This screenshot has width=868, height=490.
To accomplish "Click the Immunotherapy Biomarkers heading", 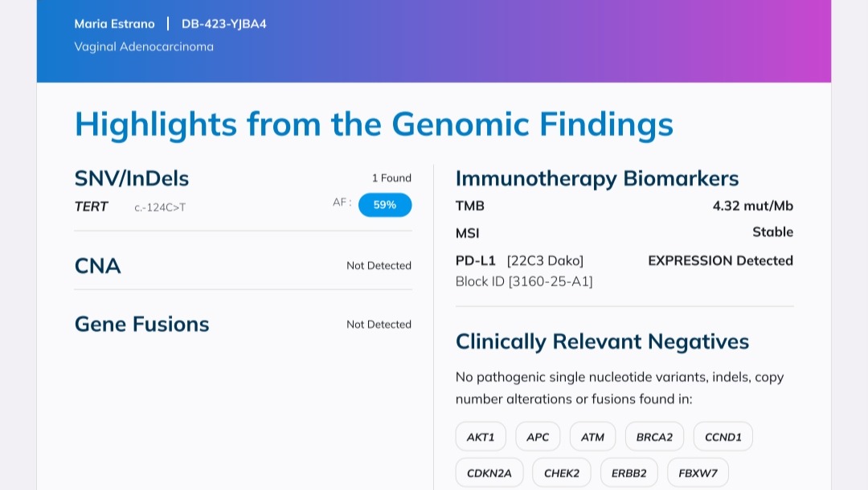I will point(597,178).
